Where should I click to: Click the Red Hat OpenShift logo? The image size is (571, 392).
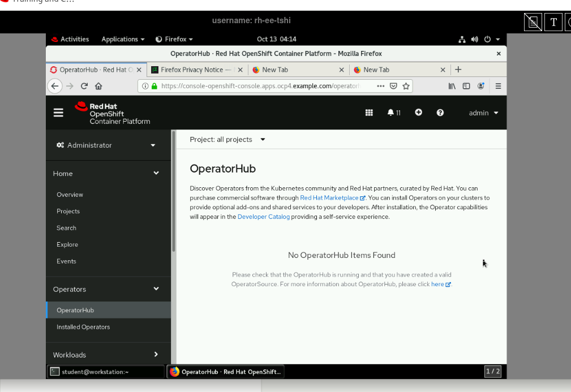click(x=112, y=113)
